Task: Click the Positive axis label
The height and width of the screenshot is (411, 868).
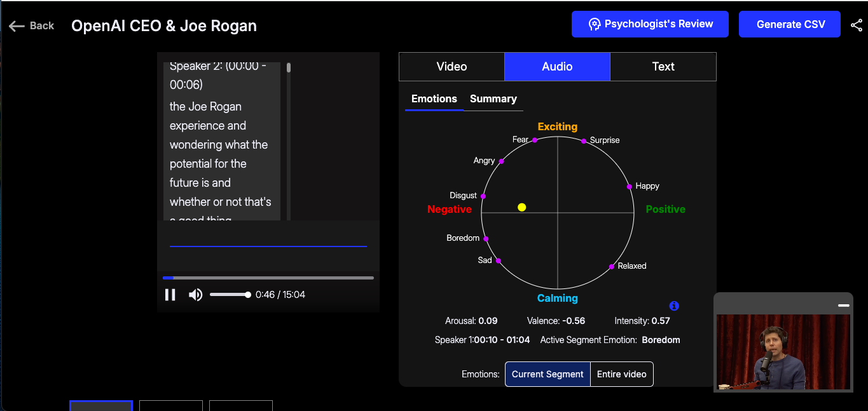Action: point(666,209)
